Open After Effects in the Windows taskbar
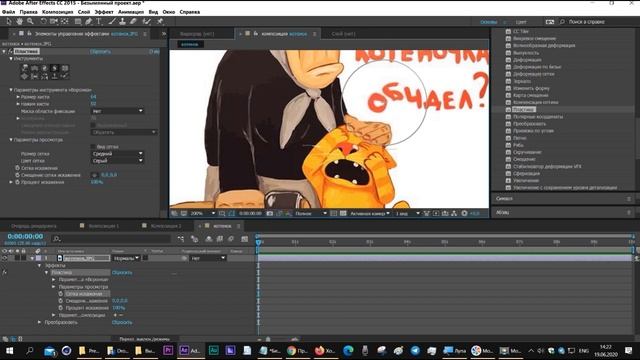Viewport: 640px width, 360px height. point(189,350)
